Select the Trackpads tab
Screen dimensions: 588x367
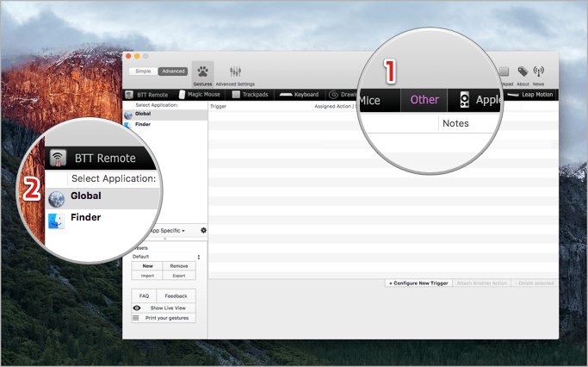[251, 95]
